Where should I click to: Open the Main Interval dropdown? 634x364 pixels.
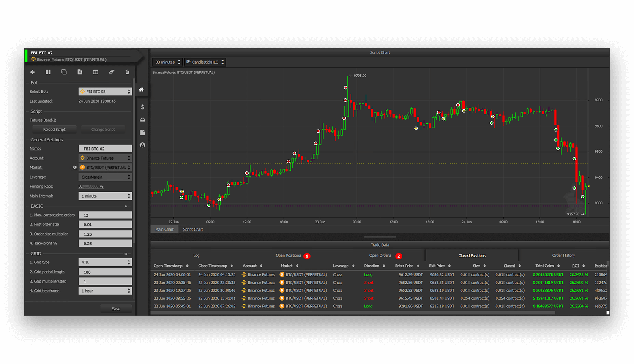point(105,196)
